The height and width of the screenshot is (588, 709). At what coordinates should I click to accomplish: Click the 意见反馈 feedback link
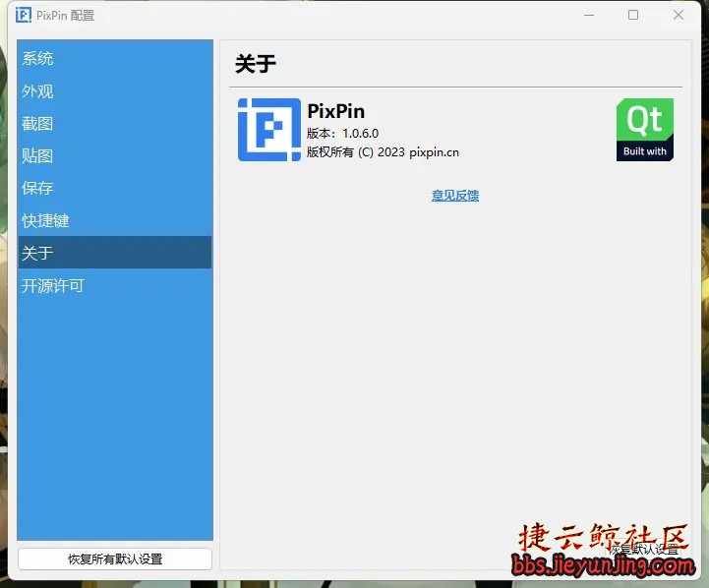[x=455, y=196]
